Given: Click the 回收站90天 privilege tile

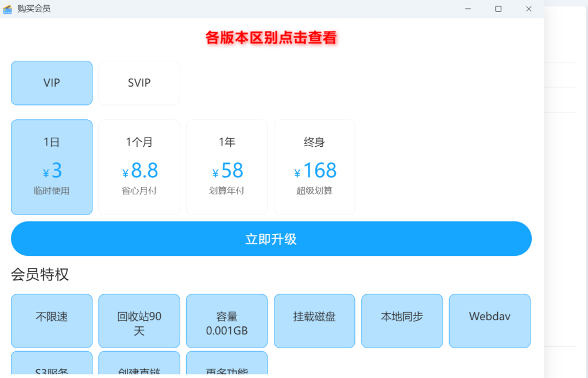Looking at the screenshot, I should (139, 321).
